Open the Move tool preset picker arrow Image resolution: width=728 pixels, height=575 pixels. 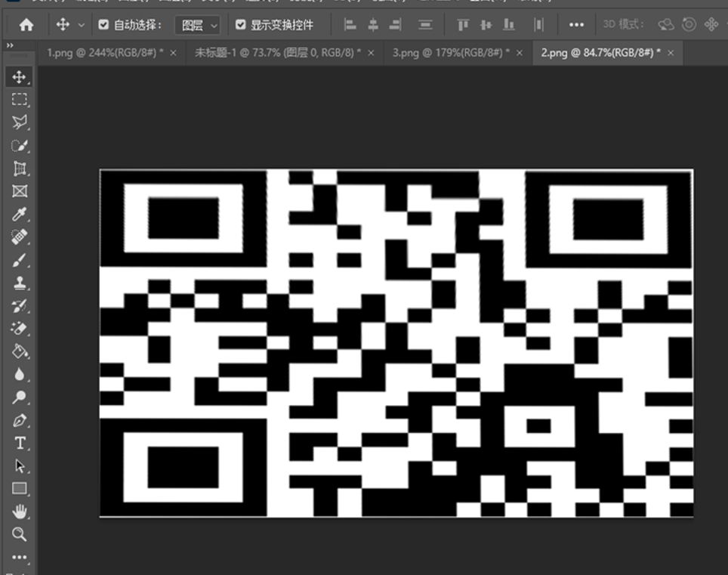click(x=82, y=25)
